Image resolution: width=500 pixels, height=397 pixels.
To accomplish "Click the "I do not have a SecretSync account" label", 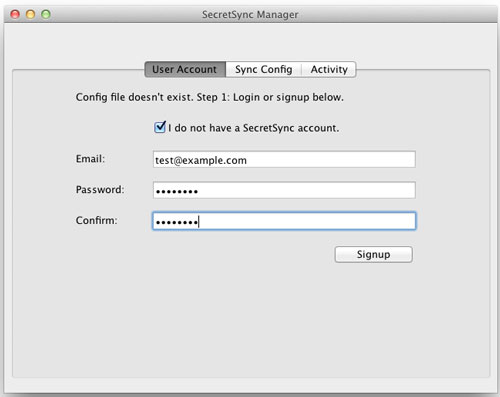I will coord(253,128).
